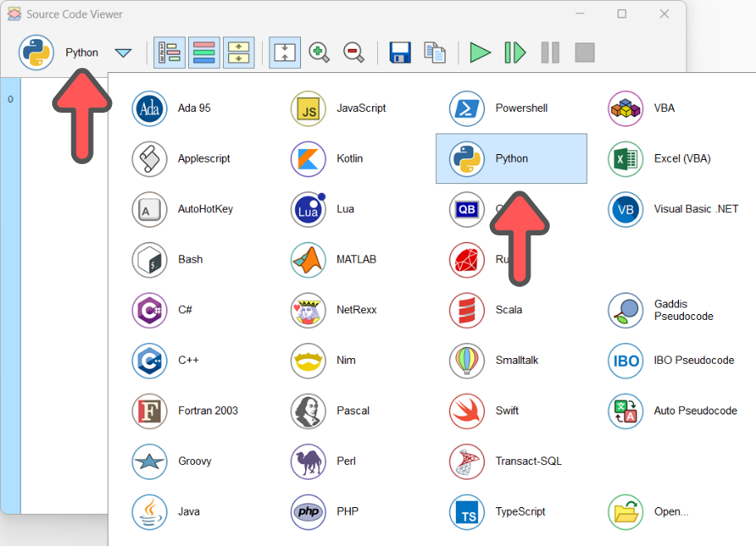Image resolution: width=756 pixels, height=547 pixels.
Task: Stop execution with the gray stop button
Action: (x=585, y=52)
